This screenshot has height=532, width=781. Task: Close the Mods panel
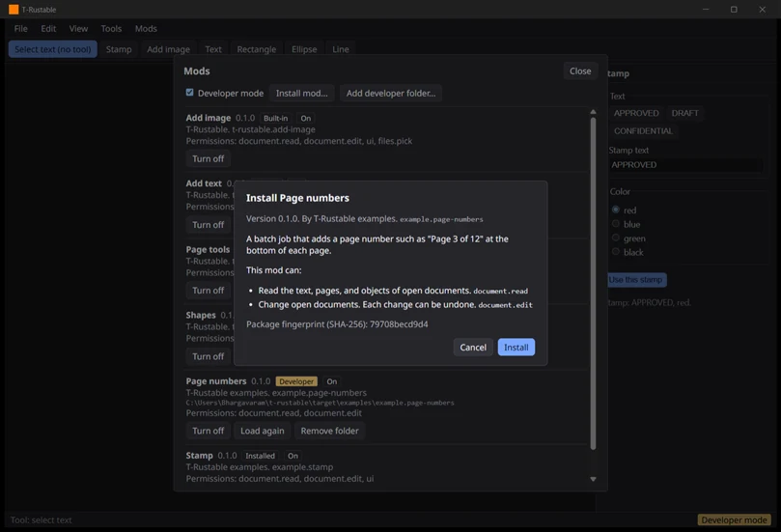(x=580, y=71)
